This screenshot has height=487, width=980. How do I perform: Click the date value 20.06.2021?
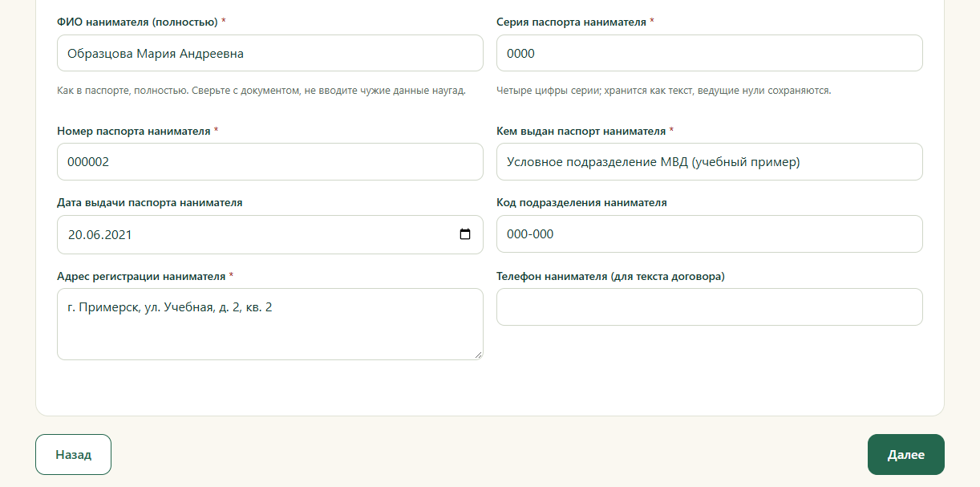click(100, 235)
